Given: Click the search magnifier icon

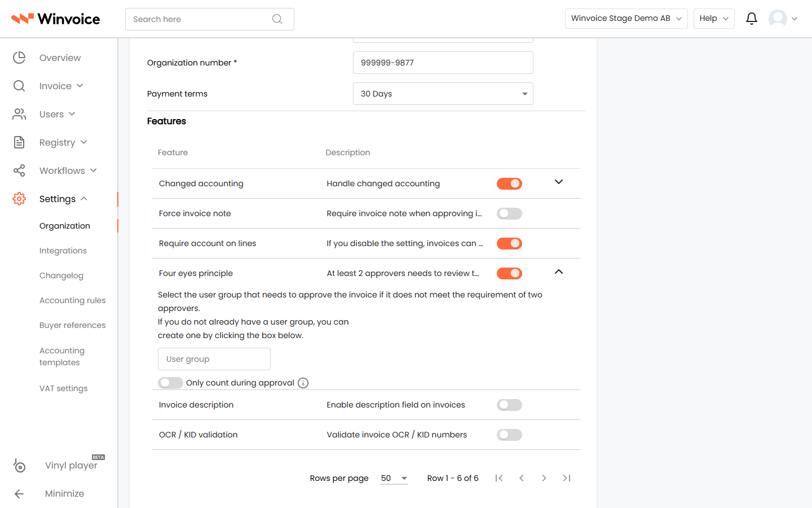Looking at the screenshot, I should pyautogui.click(x=277, y=19).
